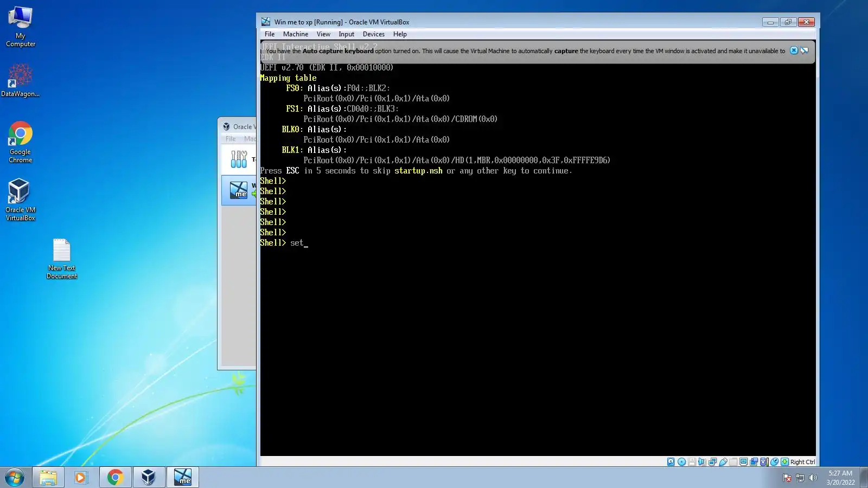Click the 'startup.nsh' text in the shell
The width and height of the screenshot is (868, 488).
[418, 171]
